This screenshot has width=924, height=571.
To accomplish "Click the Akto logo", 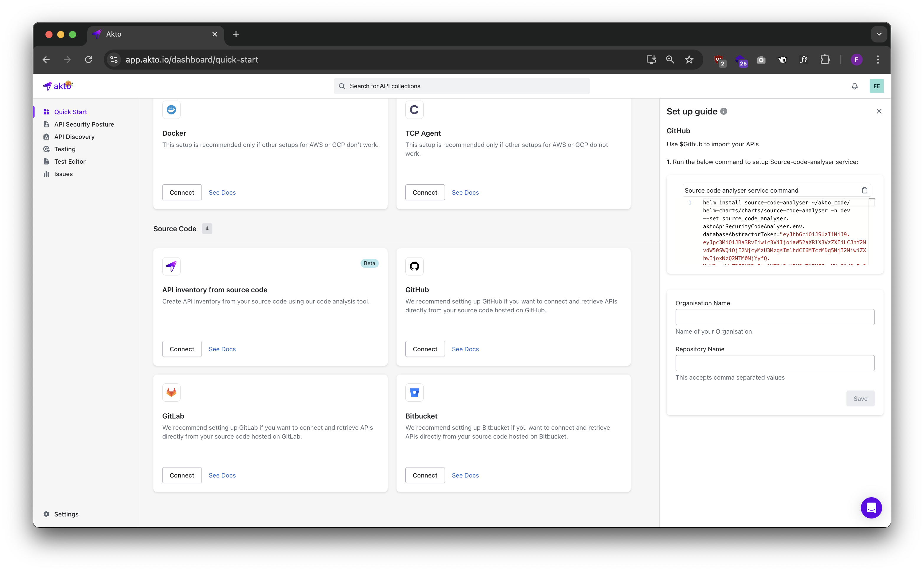I will click(x=58, y=86).
